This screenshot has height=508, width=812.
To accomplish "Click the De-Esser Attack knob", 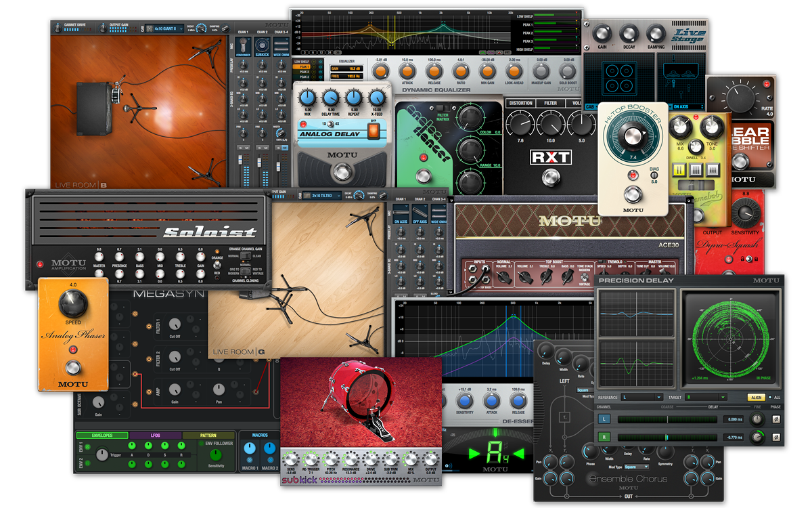I will (492, 400).
